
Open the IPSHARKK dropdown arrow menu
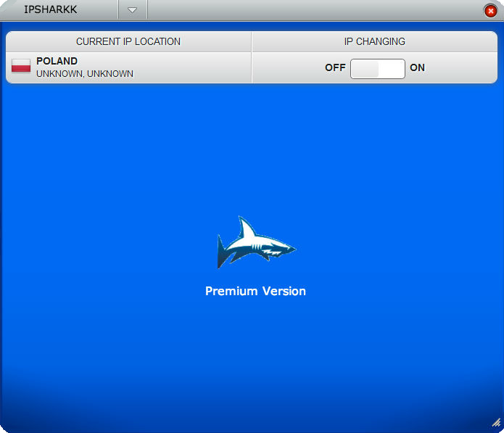pyautogui.click(x=133, y=10)
